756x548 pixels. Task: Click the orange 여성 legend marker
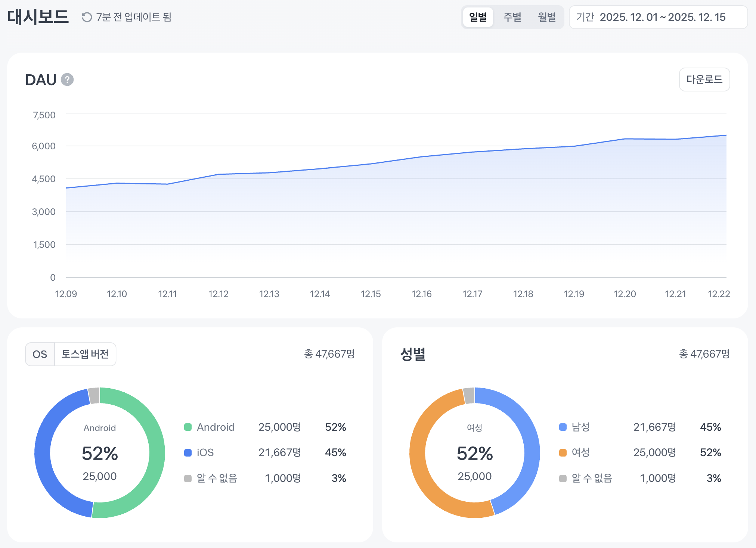tap(563, 452)
